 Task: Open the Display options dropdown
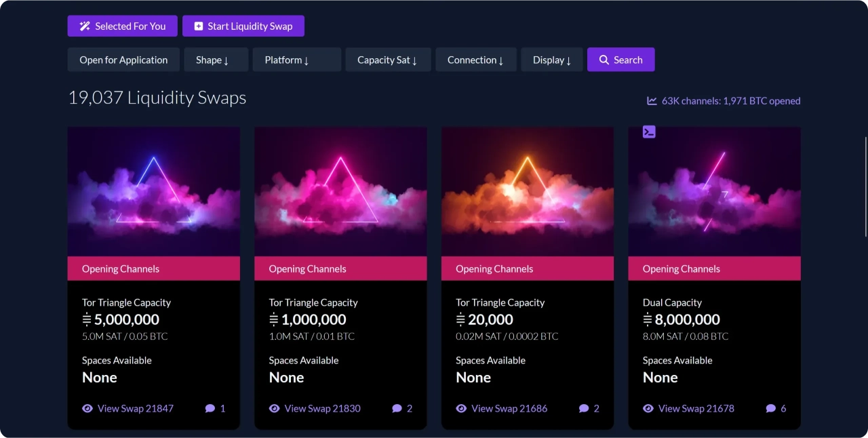[551, 60]
